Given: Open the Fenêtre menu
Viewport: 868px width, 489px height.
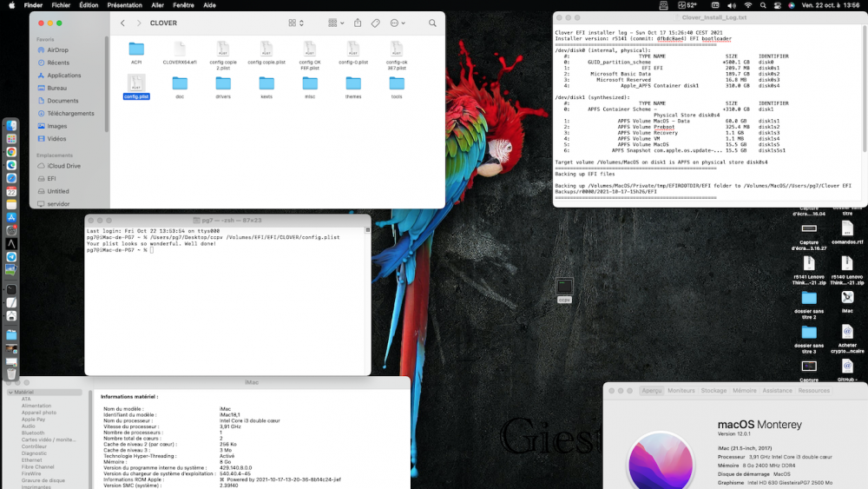Looking at the screenshot, I should click(x=183, y=5).
